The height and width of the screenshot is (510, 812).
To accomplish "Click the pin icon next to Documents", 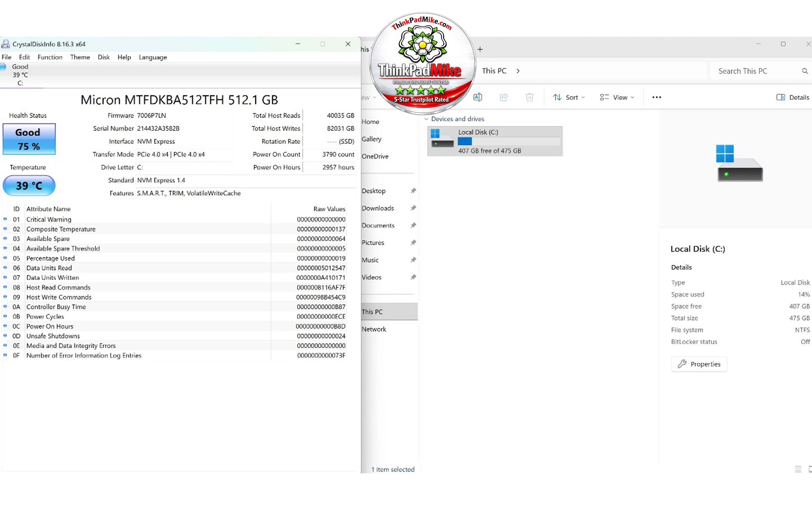I will pyautogui.click(x=413, y=225).
